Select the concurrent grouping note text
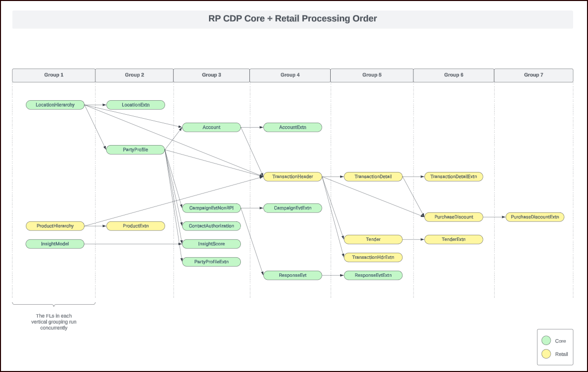This screenshot has height=372, width=588. pyautogui.click(x=54, y=322)
